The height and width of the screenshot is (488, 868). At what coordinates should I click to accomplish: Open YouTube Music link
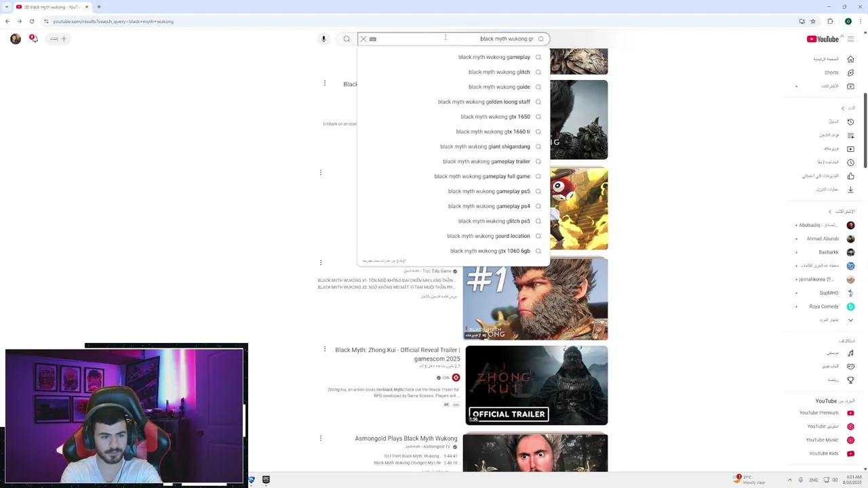click(x=823, y=440)
